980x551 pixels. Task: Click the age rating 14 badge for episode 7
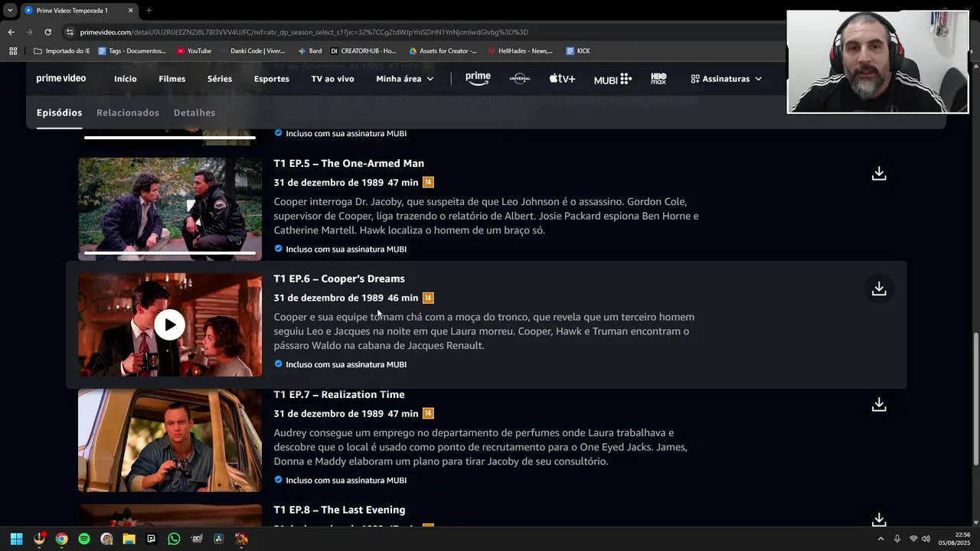[428, 413]
